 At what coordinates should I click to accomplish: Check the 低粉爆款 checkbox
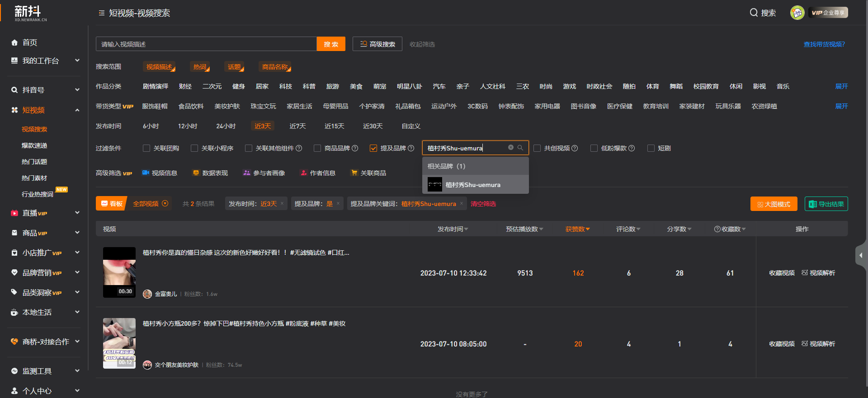(594, 148)
